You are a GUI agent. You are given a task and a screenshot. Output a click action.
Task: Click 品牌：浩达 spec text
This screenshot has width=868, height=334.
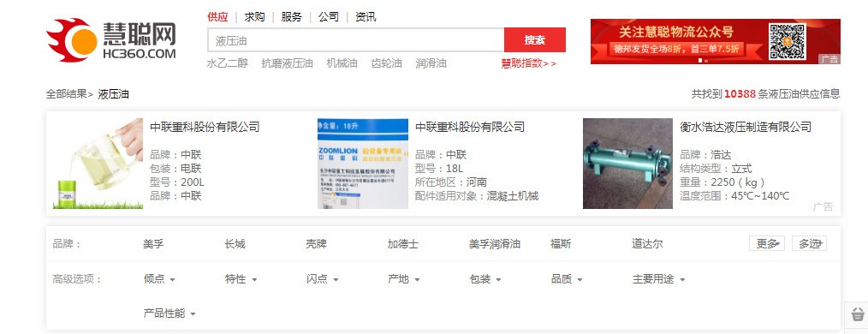coord(705,155)
